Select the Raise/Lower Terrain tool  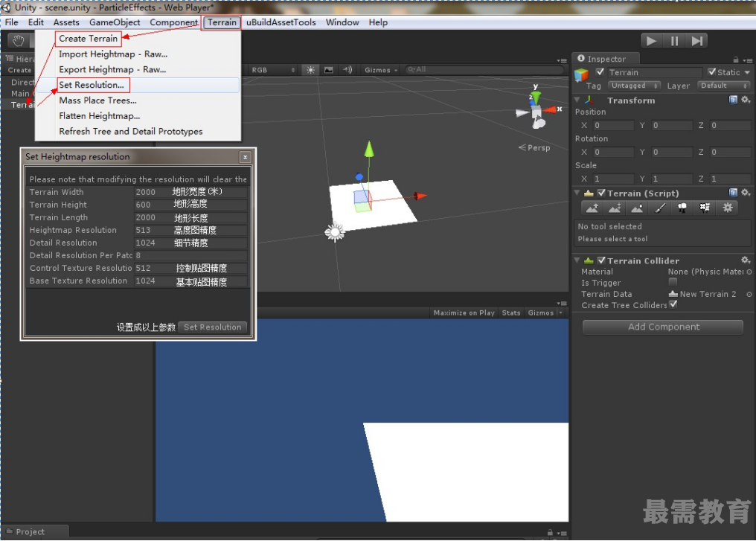pyautogui.click(x=592, y=208)
